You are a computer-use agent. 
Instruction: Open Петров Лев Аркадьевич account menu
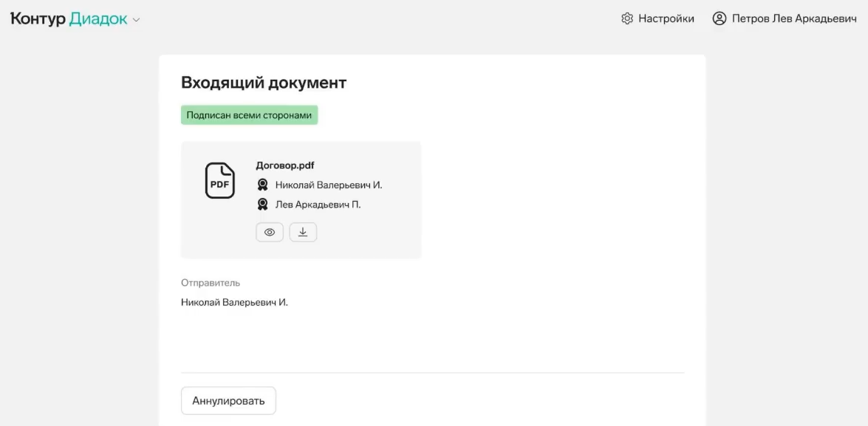[794, 18]
